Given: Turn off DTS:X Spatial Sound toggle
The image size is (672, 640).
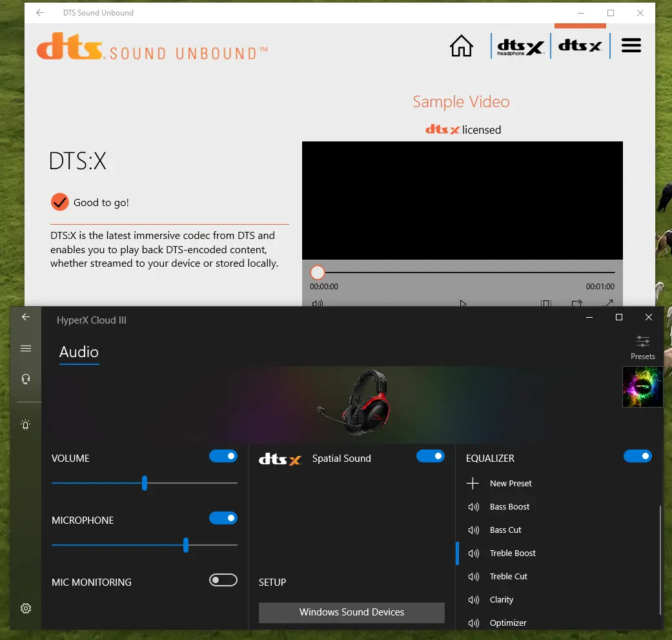Looking at the screenshot, I should pyautogui.click(x=431, y=456).
